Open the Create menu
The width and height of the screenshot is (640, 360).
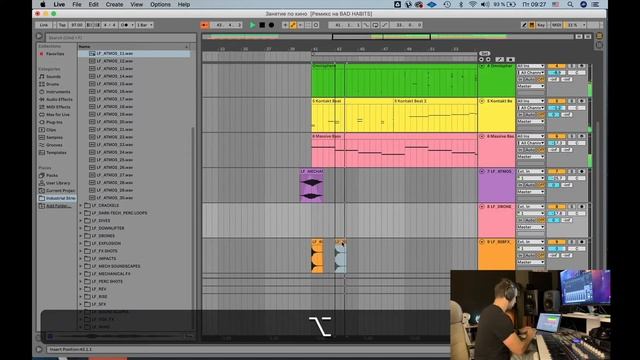(114, 4)
